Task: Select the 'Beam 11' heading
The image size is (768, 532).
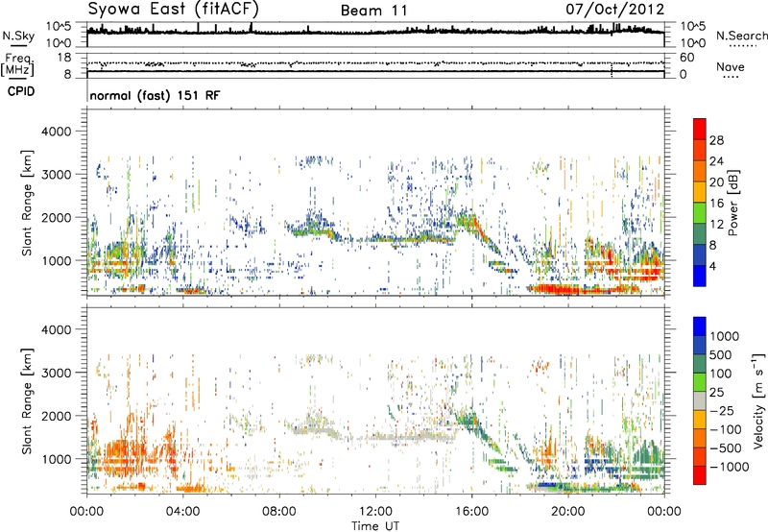Action: coord(374,11)
